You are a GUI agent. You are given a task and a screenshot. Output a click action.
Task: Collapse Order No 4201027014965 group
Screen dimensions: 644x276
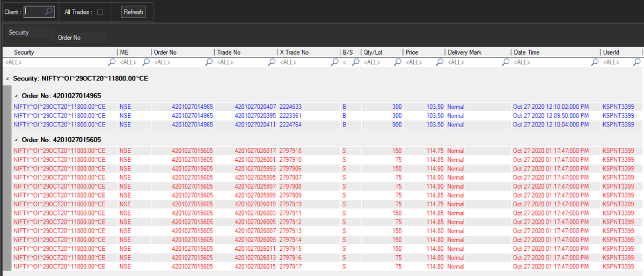pos(16,95)
